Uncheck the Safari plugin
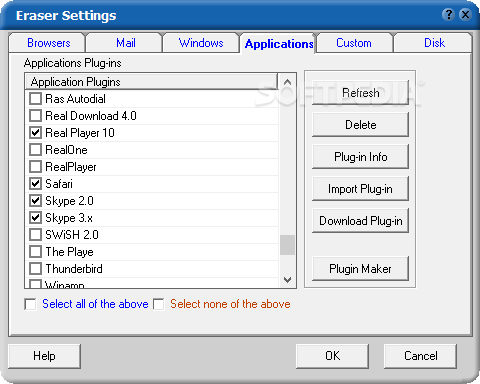The image size is (480, 384). point(35,184)
